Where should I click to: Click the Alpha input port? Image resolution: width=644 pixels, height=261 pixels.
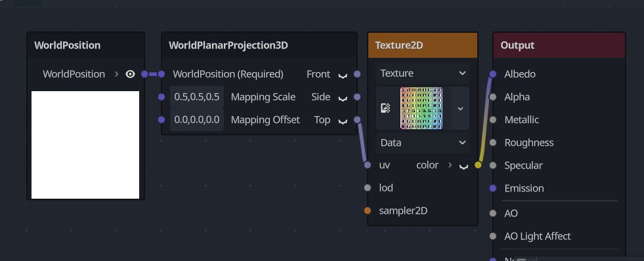pyautogui.click(x=493, y=97)
